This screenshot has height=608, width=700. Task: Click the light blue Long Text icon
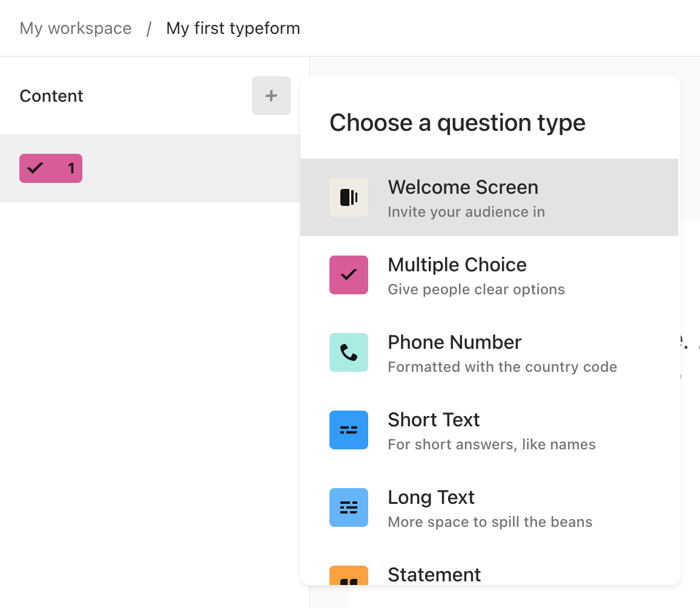(x=349, y=507)
